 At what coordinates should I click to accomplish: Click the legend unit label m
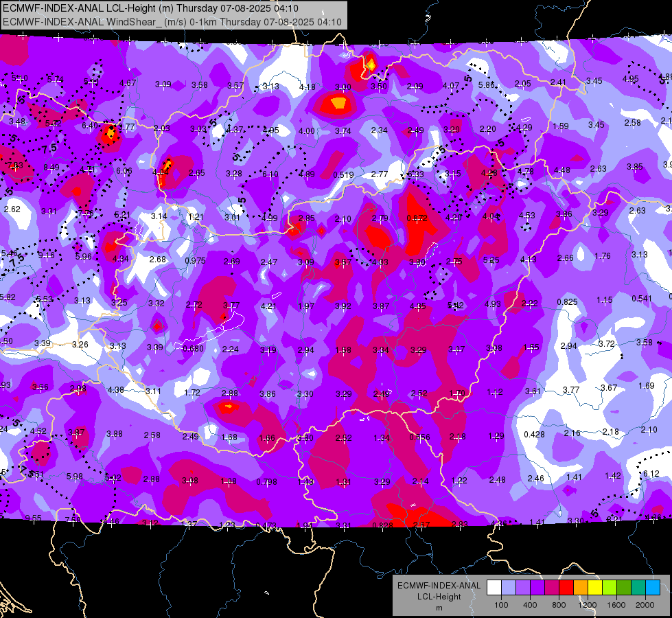tap(439, 608)
